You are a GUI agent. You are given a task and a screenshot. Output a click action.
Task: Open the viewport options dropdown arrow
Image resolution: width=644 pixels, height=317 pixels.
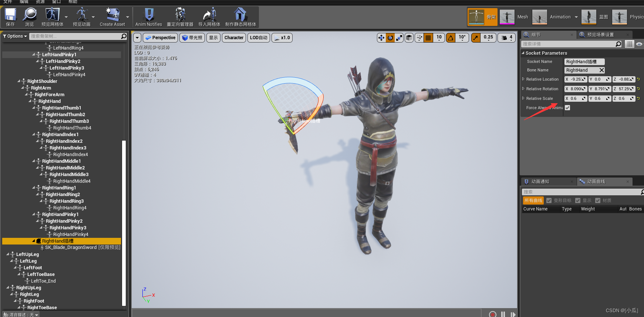click(x=137, y=38)
